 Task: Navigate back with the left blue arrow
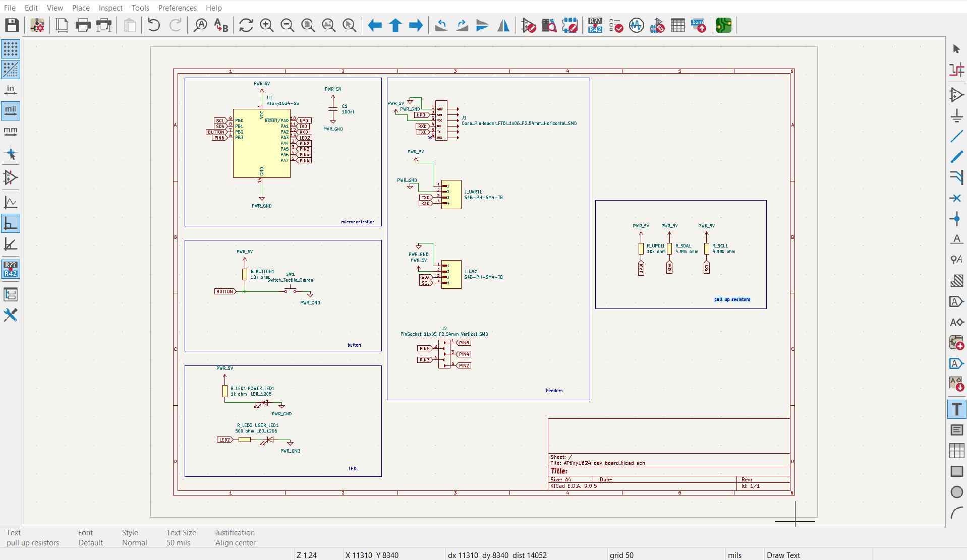374,25
